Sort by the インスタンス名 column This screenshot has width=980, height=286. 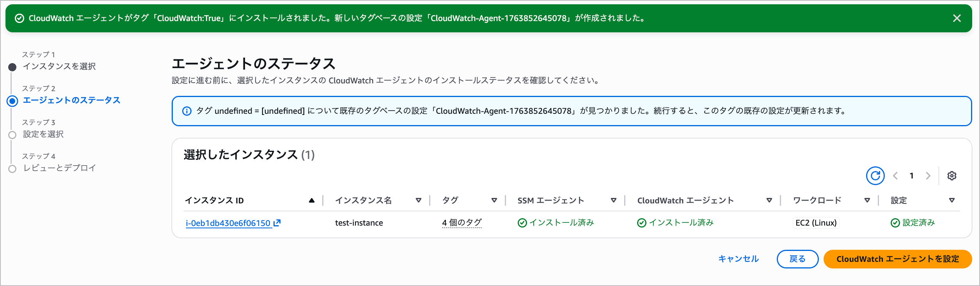point(419,200)
